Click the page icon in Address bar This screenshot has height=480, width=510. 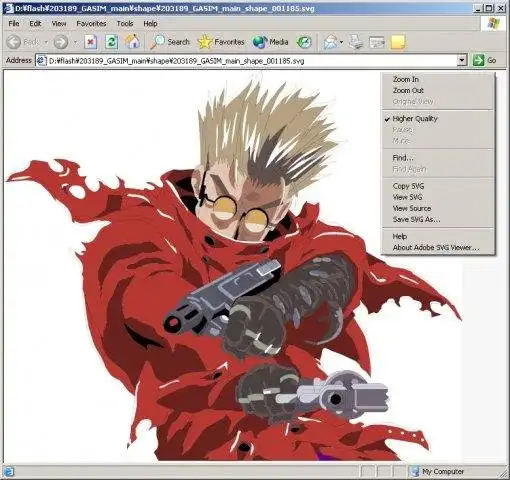41,61
